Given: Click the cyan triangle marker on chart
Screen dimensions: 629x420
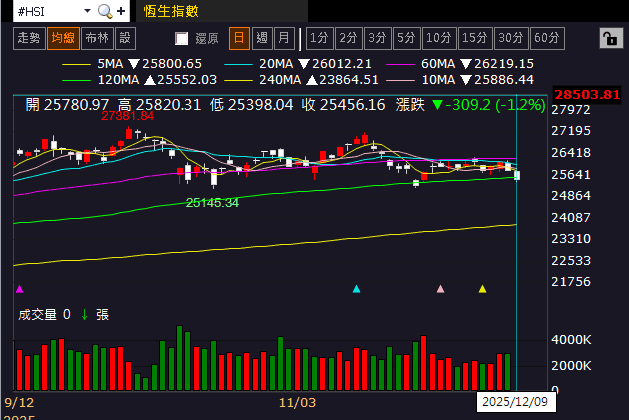Looking at the screenshot, I should coord(356,289).
